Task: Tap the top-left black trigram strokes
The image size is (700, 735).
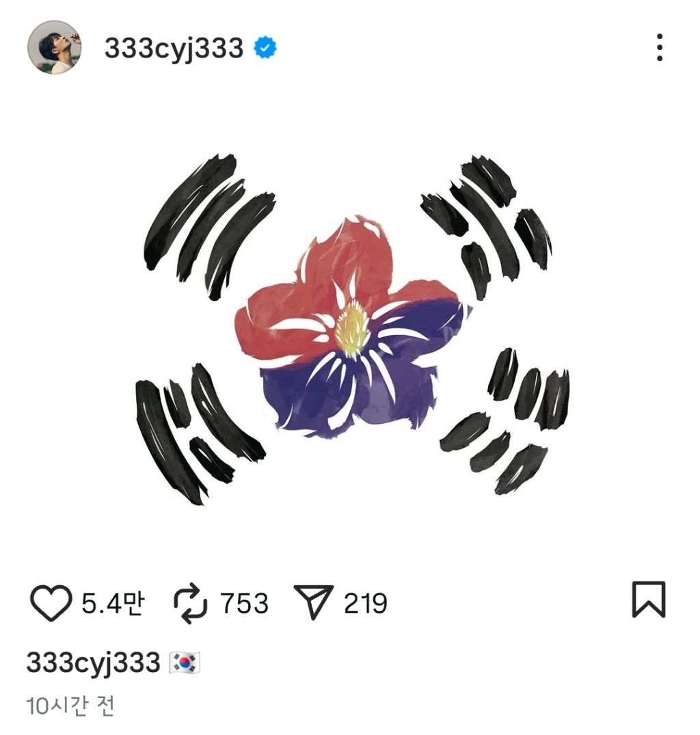Action: point(209,226)
